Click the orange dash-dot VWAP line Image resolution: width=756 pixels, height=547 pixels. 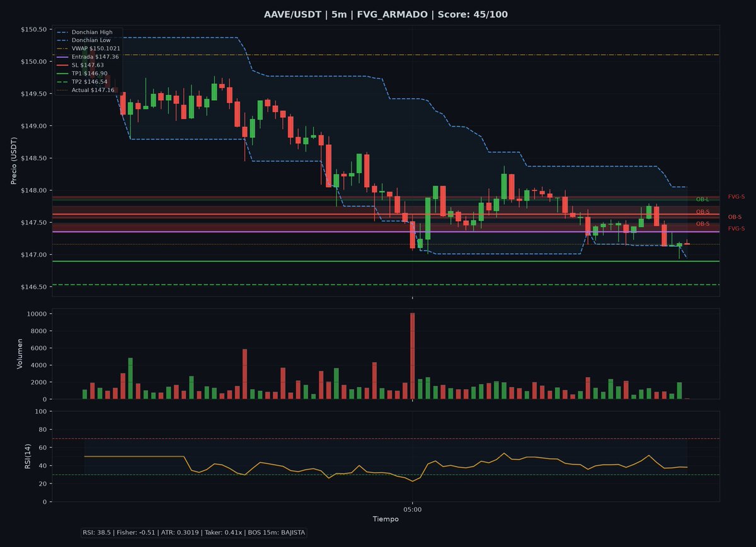click(385, 55)
